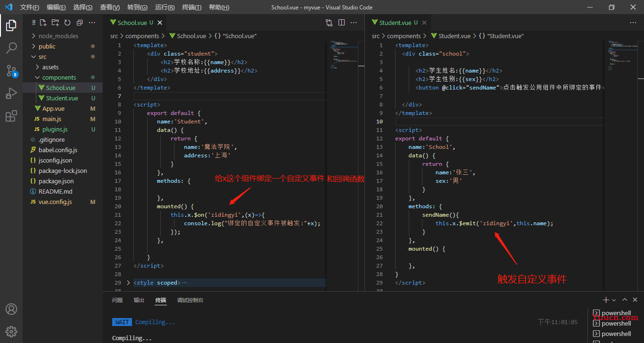The width and height of the screenshot is (644, 343).
Task: Refresh the Explorer file tree
Action: pyautogui.click(x=67, y=23)
